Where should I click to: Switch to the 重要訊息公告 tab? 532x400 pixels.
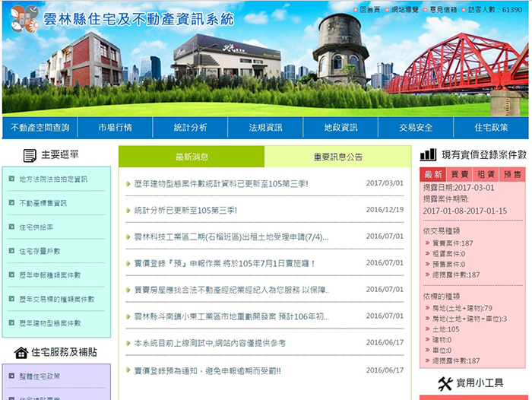(x=338, y=157)
